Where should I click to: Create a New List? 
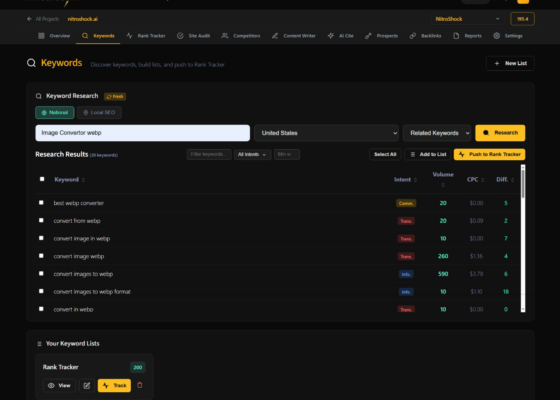510,63
